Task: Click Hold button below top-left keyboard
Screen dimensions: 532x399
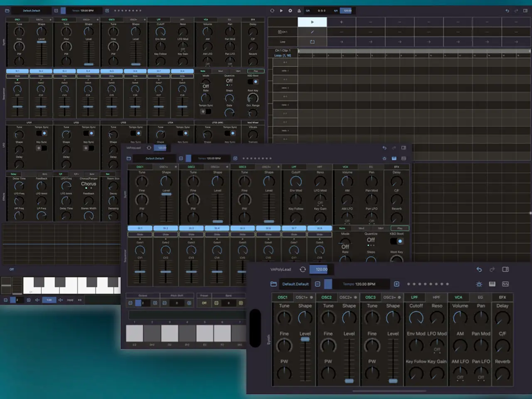Action: (x=70, y=300)
